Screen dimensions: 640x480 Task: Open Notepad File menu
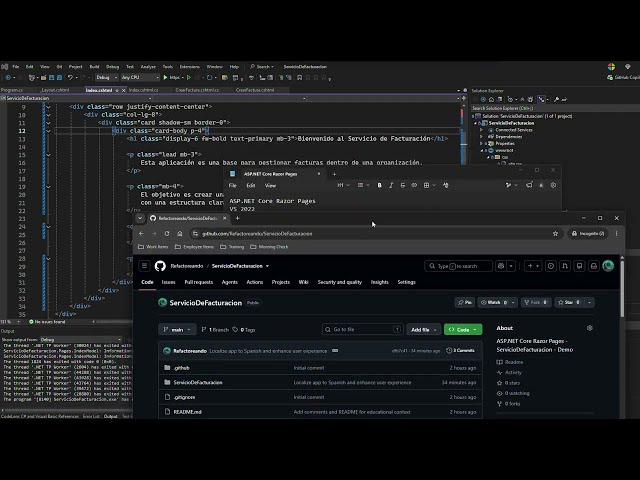[x=233, y=185]
